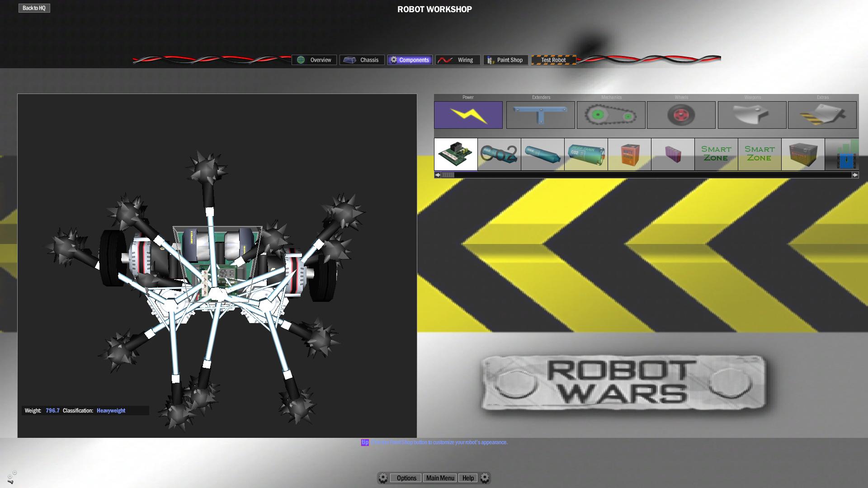Select the small CO2 canister component
Viewport: 868px width, 488px height.
(499, 155)
